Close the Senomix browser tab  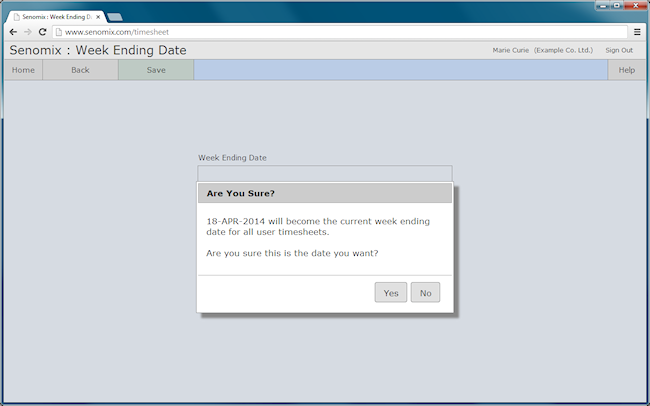[98, 17]
